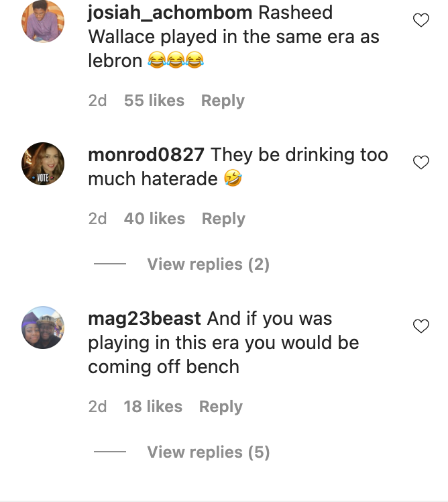Screen dimensions: 448x502
Task: Reply to josiah_achombom's comment
Action: (x=223, y=101)
